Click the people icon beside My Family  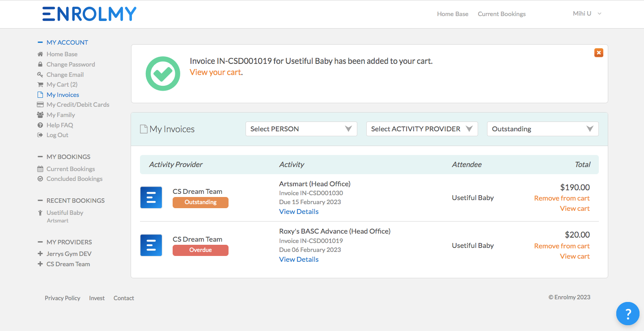pos(40,115)
